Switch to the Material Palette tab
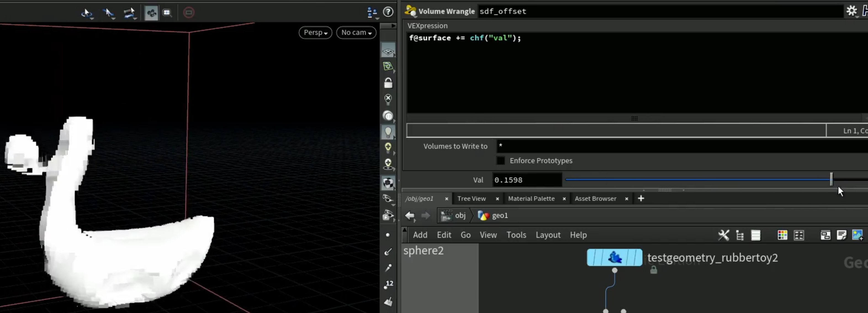Viewport: 868px width, 313px height. click(x=531, y=199)
